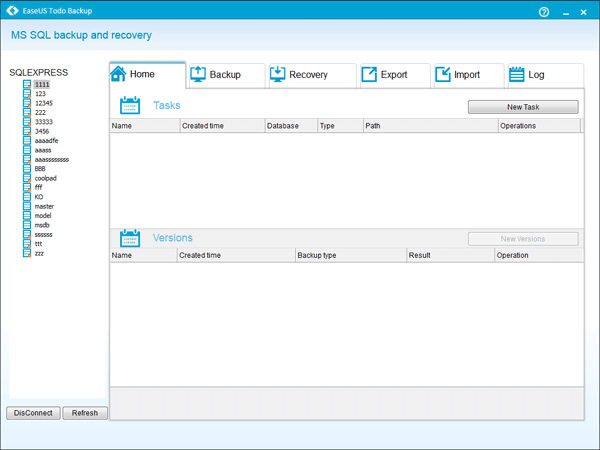Click the Home tab house icon
Screen dimensions: 600x450
(118, 74)
